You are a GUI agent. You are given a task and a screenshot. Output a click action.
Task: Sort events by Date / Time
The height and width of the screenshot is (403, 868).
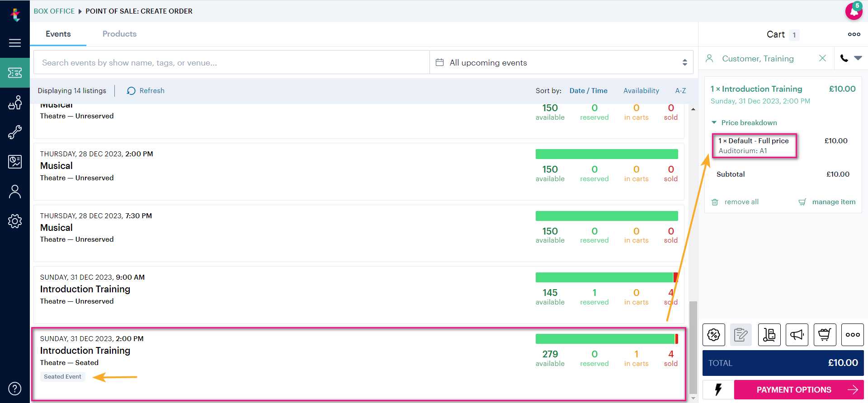[x=588, y=91]
